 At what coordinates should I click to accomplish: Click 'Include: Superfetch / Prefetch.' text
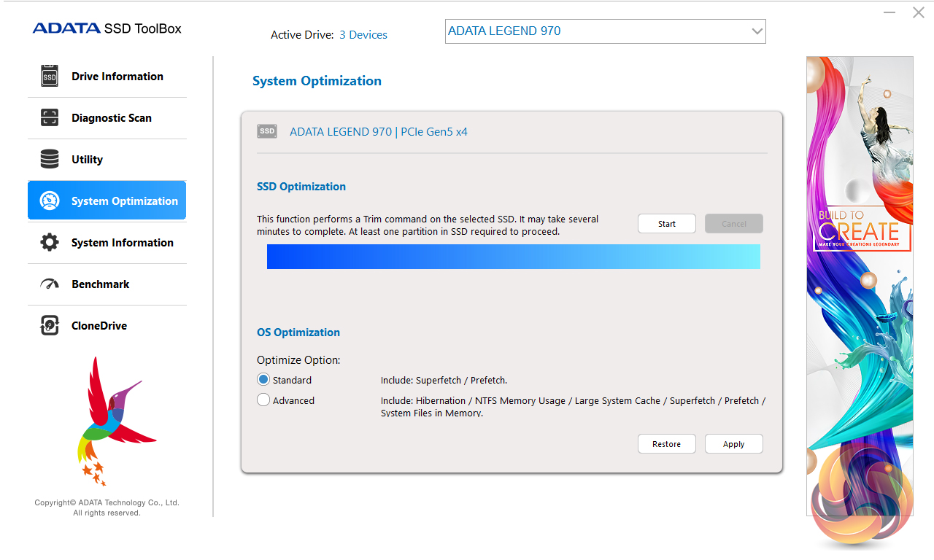click(444, 381)
